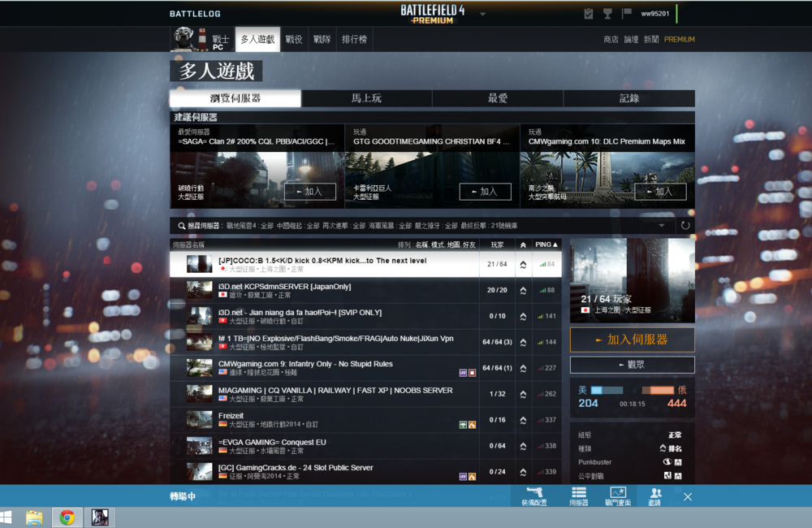Image resolution: width=812 pixels, height=528 pixels.
Task: Click expansion icons on GamingCracks.de row
Action: coord(468,477)
